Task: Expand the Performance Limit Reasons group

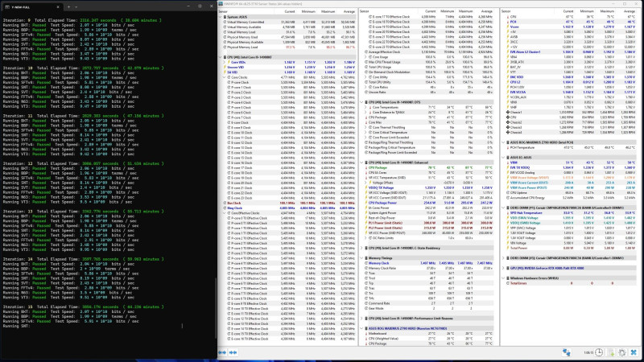Action: [x=361, y=319]
